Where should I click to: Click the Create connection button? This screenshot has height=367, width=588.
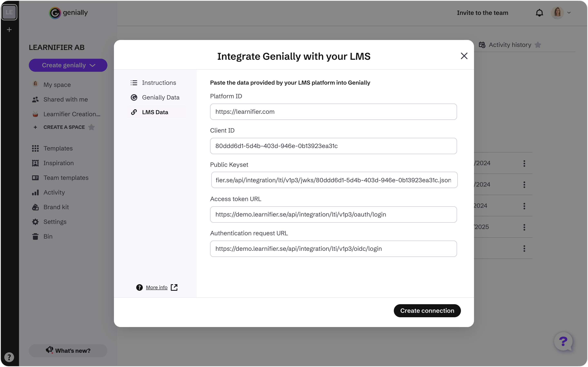pyautogui.click(x=427, y=310)
